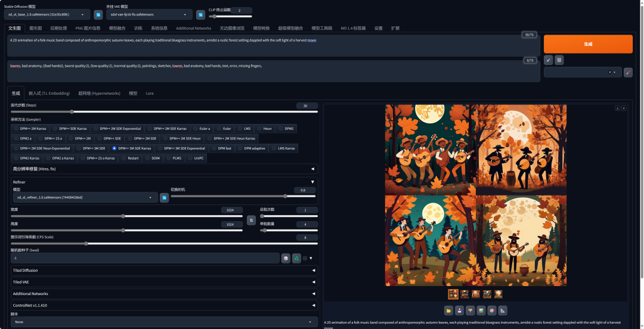Enable the extra seed options checkbox

pos(305,258)
